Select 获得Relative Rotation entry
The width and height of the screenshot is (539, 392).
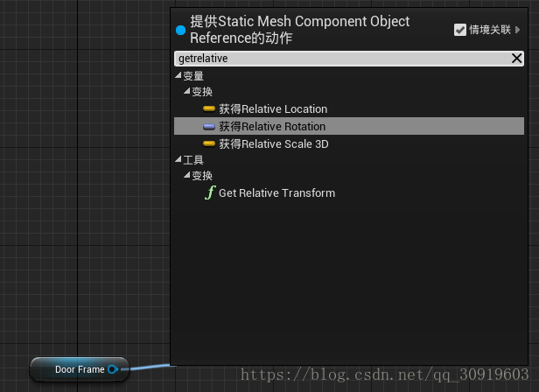pos(349,126)
